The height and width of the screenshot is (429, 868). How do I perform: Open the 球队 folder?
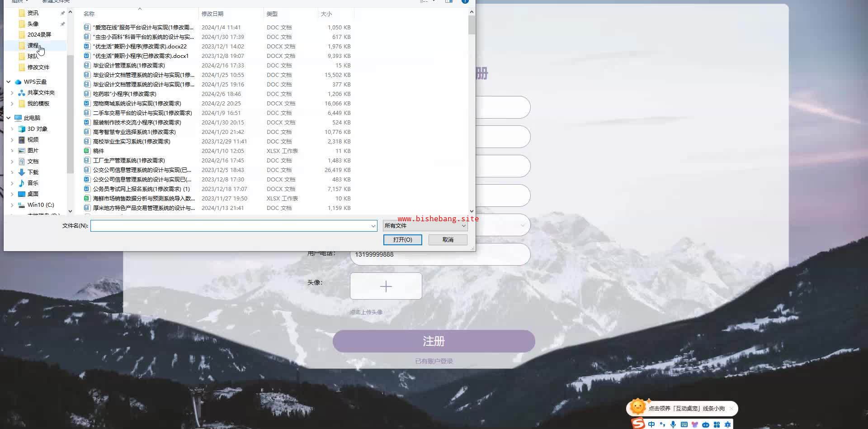click(33, 57)
